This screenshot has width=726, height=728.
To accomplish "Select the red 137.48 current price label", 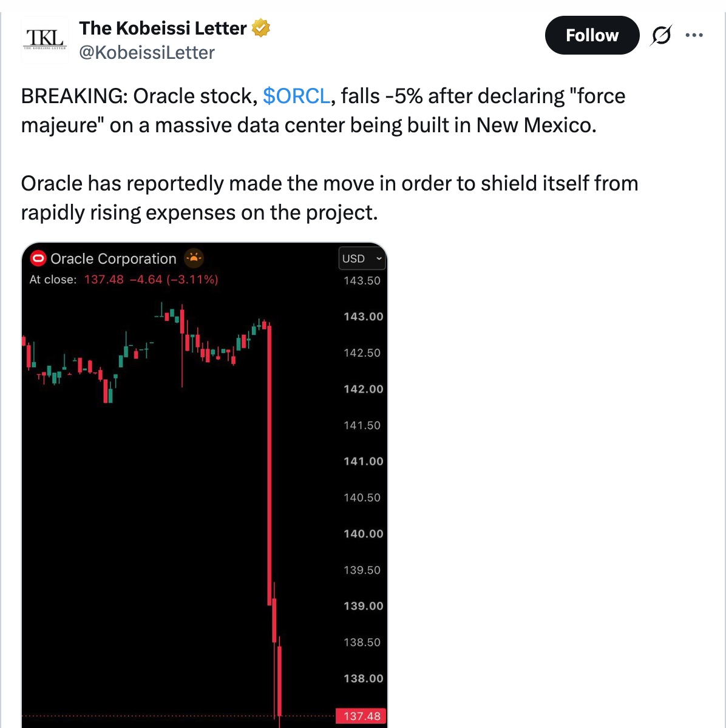I will [x=361, y=716].
